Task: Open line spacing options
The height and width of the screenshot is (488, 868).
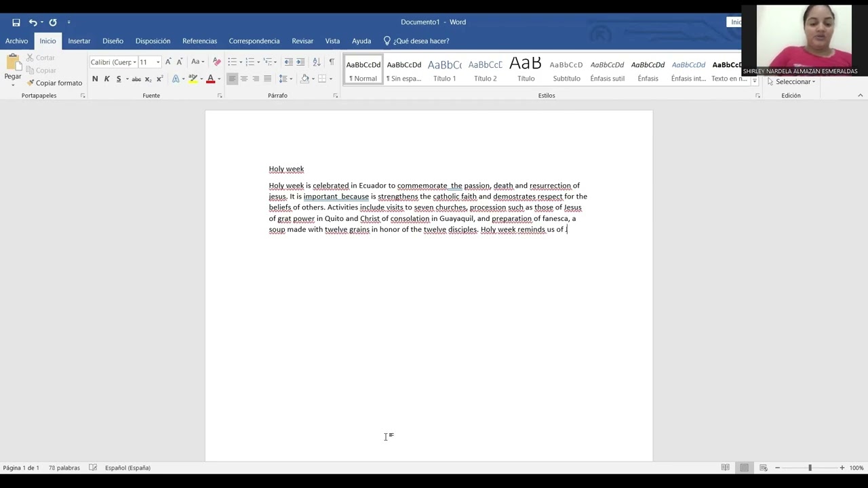Action: (283, 79)
